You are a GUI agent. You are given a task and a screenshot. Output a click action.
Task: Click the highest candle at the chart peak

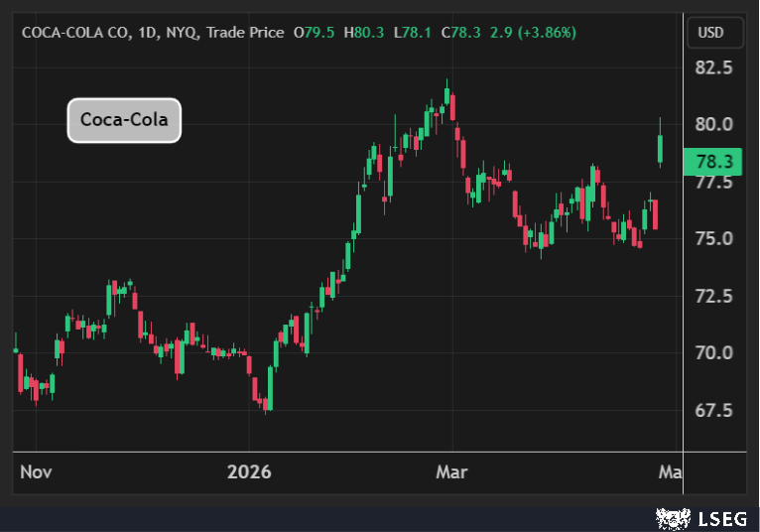point(447,95)
